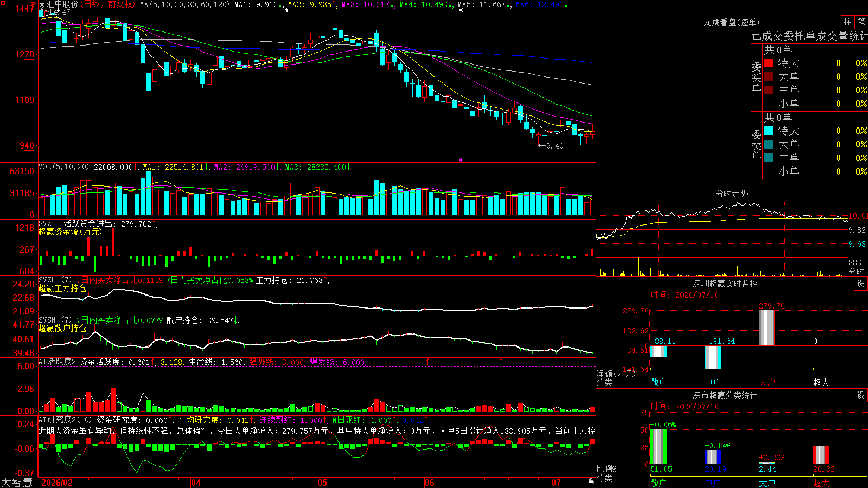
Task: Click the 已成交委托单成交量统计 header
Action: [x=809, y=36]
